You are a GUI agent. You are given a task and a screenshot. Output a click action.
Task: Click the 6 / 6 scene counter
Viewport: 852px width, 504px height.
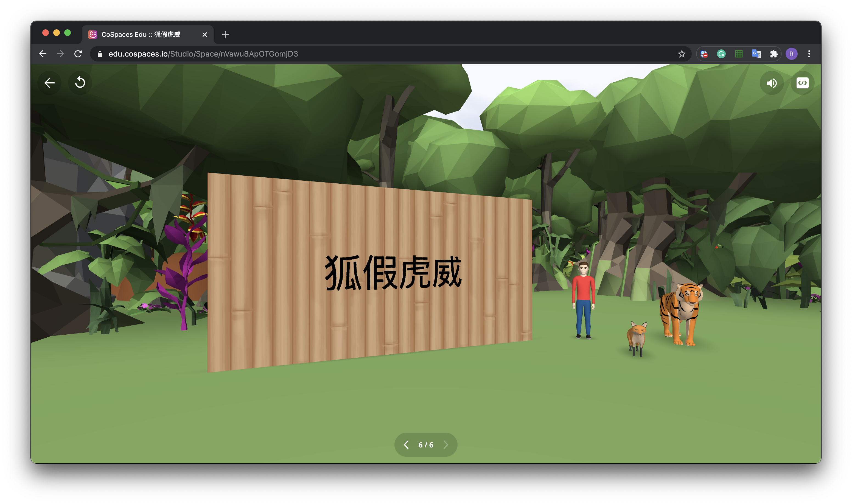point(426,445)
